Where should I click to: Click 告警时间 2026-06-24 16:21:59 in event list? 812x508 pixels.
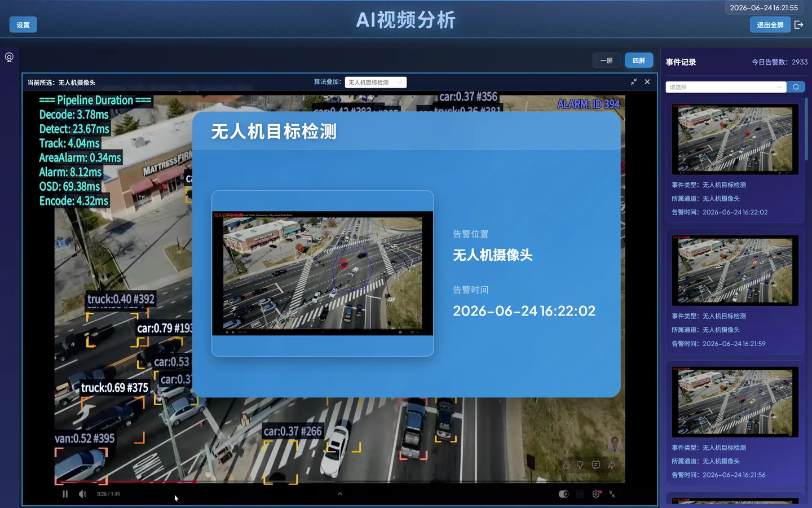(x=718, y=344)
